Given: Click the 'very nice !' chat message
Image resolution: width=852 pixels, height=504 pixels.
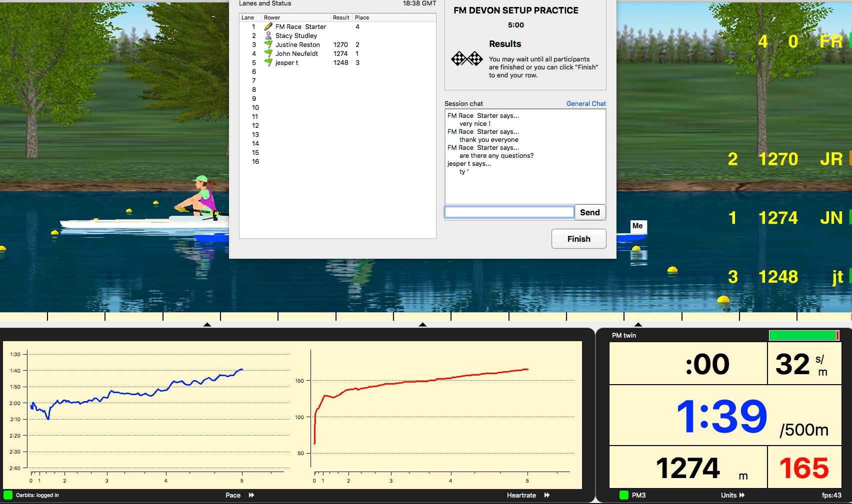Looking at the screenshot, I should pos(474,123).
